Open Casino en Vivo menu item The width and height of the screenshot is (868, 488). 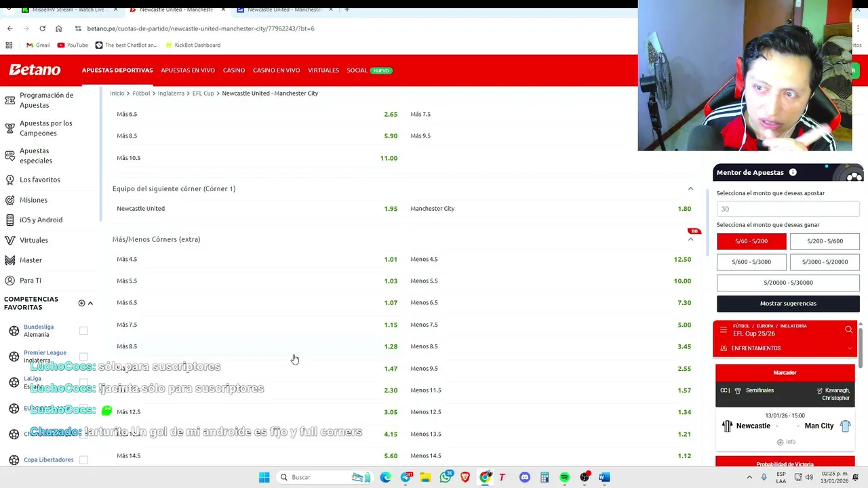[276, 70]
